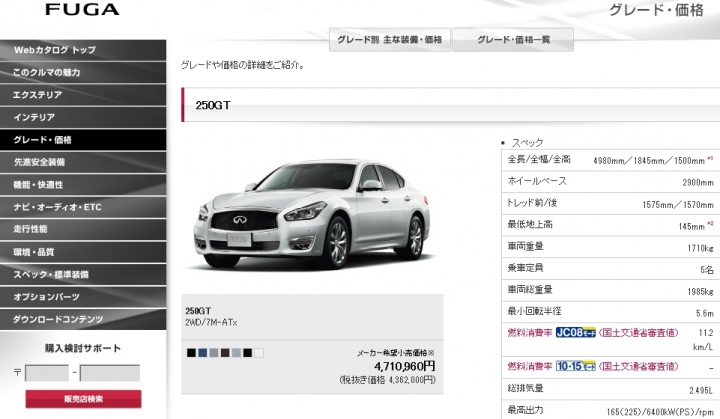Select the second black color swatch

tap(248, 353)
